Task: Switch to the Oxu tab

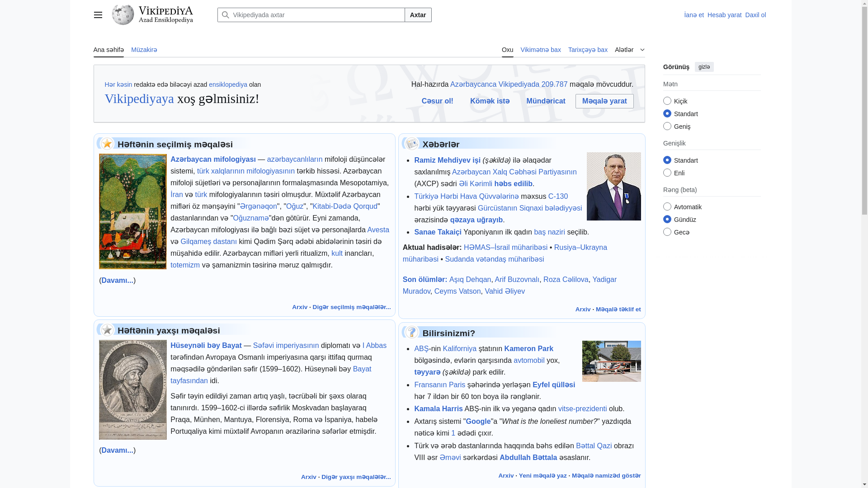Action: 507,50
